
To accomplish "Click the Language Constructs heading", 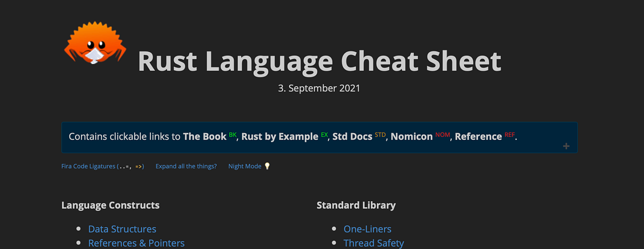I will tap(111, 205).
